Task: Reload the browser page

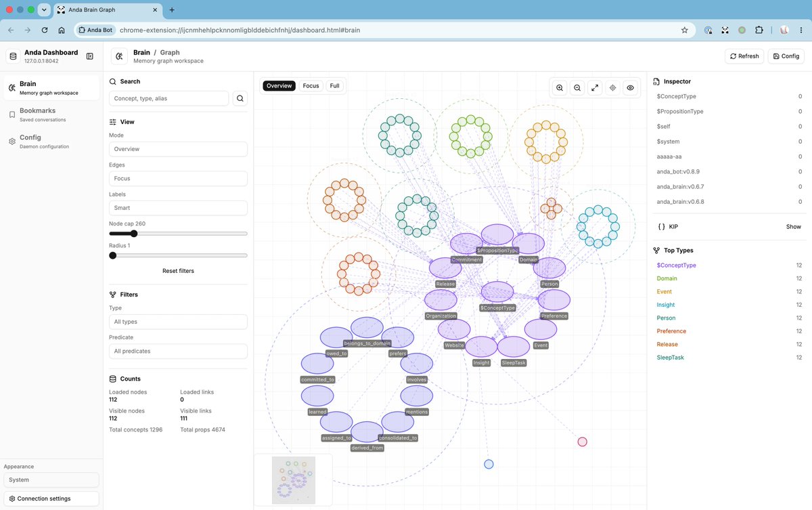Action: pos(45,30)
